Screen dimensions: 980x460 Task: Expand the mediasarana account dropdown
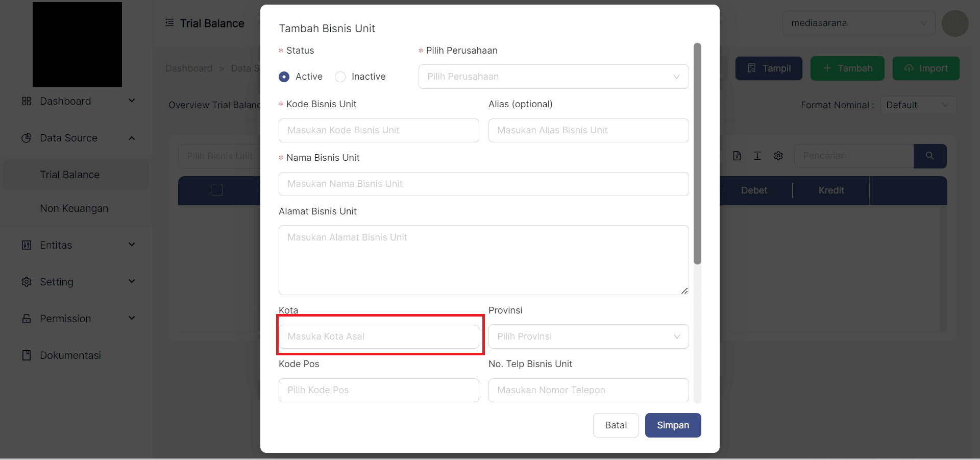858,23
